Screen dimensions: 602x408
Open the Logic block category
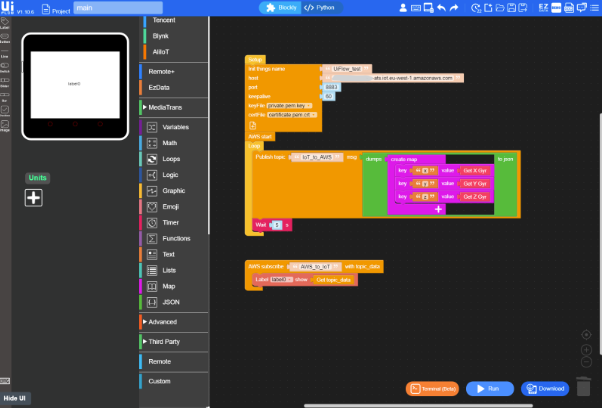coord(174,175)
